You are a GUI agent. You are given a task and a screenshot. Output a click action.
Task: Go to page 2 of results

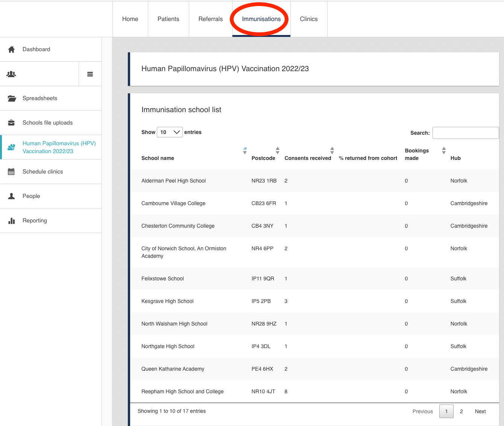(461, 411)
